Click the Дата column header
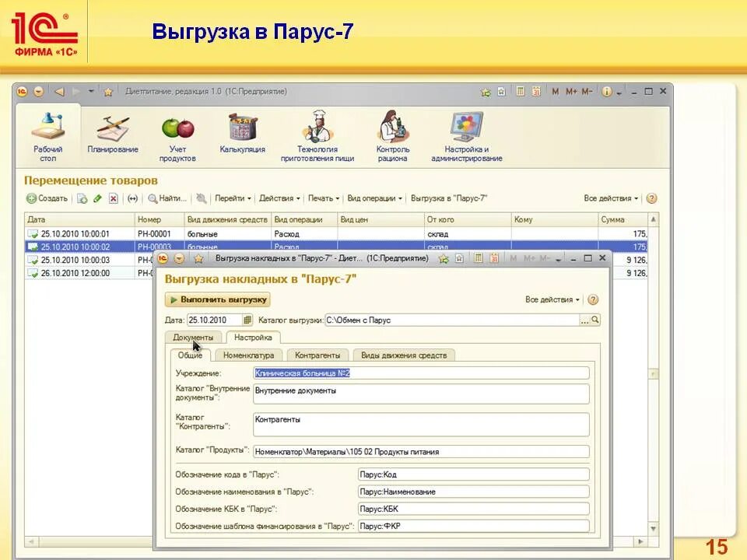This screenshot has width=747, height=560. pos(79,219)
